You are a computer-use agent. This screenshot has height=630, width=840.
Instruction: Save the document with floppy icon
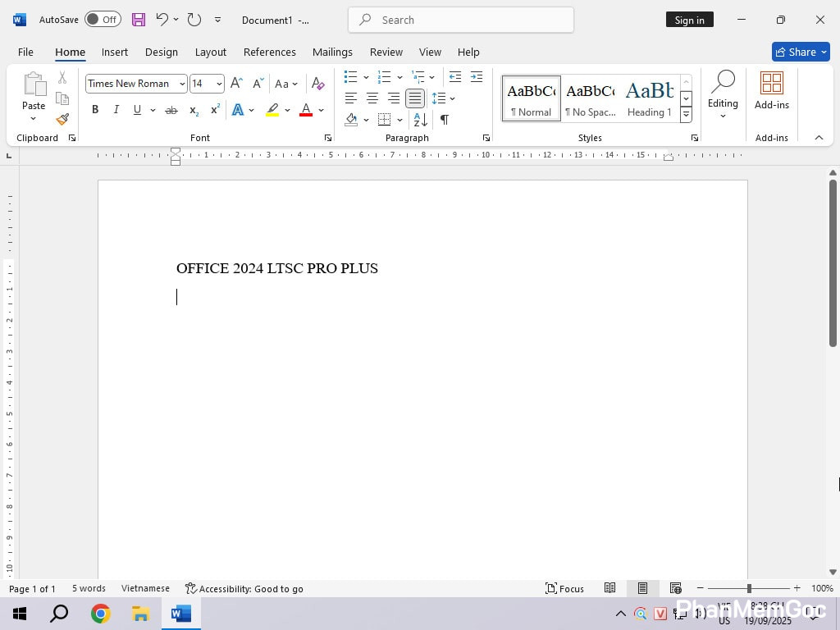click(138, 20)
